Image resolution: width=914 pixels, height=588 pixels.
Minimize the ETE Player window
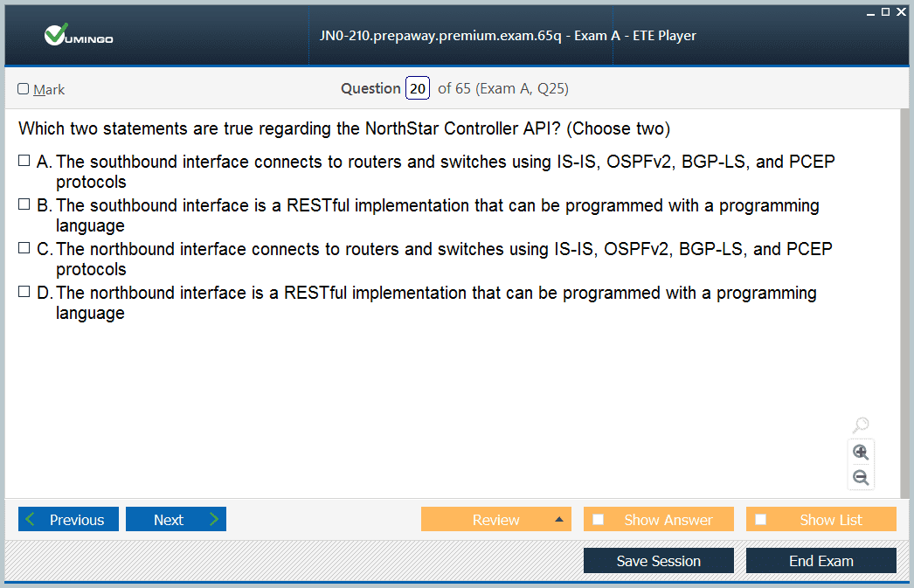(870, 12)
